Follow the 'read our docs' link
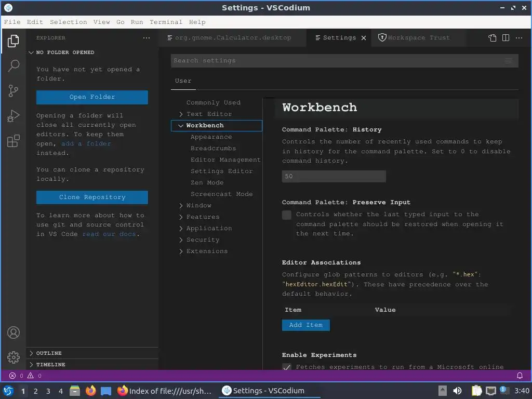Screen dimensions: 532x399 click(x=109, y=234)
